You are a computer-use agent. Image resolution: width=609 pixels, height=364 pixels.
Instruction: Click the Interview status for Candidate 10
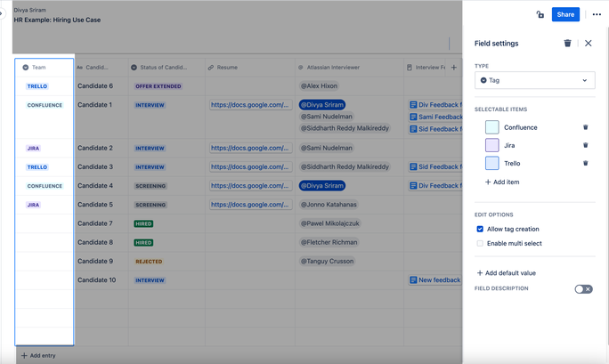[150, 280]
